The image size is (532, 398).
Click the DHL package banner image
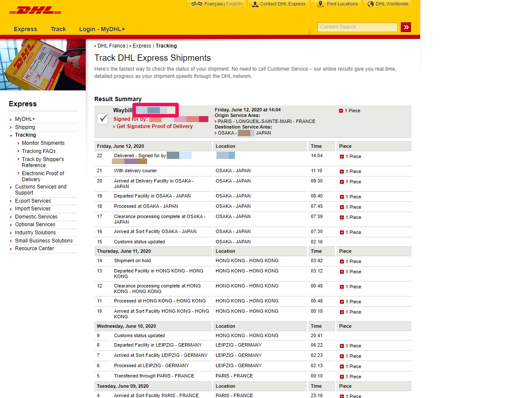click(43, 65)
